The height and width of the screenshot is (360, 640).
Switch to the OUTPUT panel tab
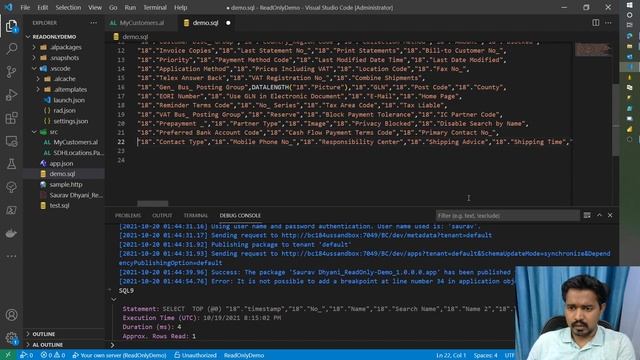tap(162, 216)
